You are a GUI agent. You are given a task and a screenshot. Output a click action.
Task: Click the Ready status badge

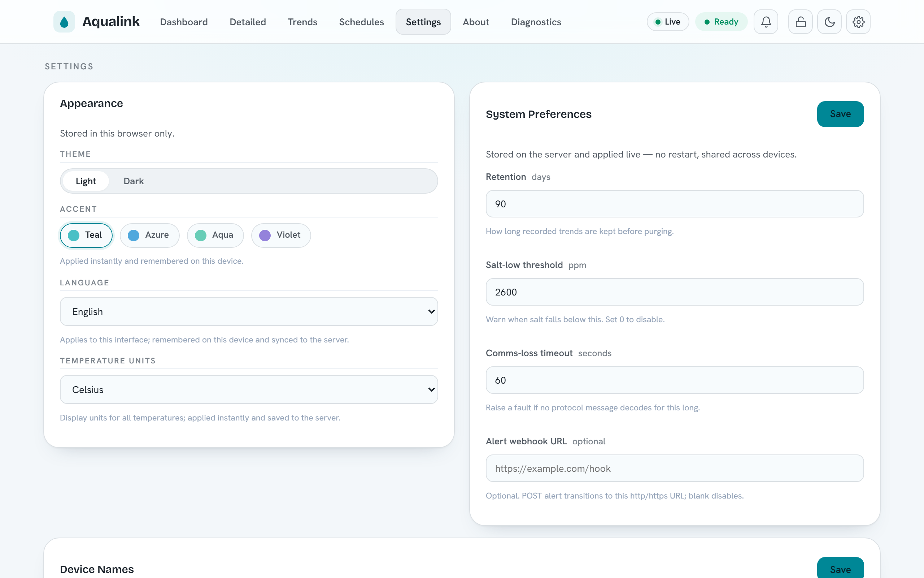point(721,22)
